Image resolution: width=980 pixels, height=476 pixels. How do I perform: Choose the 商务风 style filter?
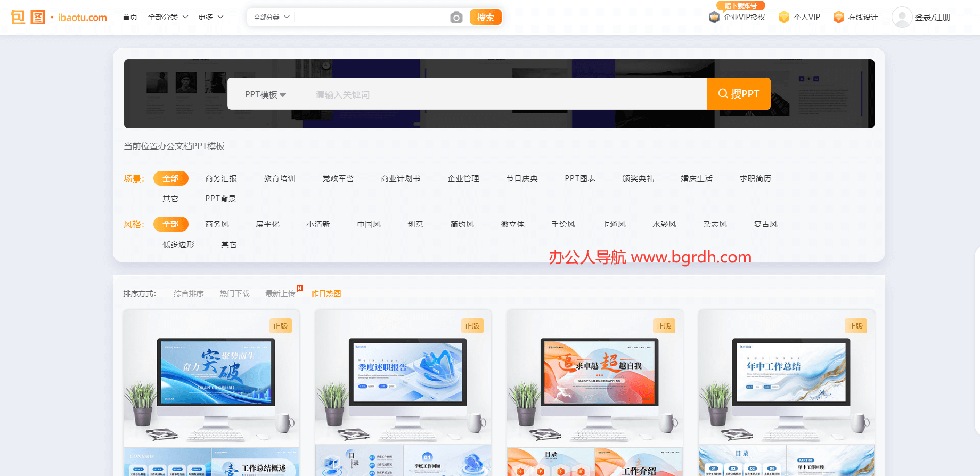click(217, 224)
